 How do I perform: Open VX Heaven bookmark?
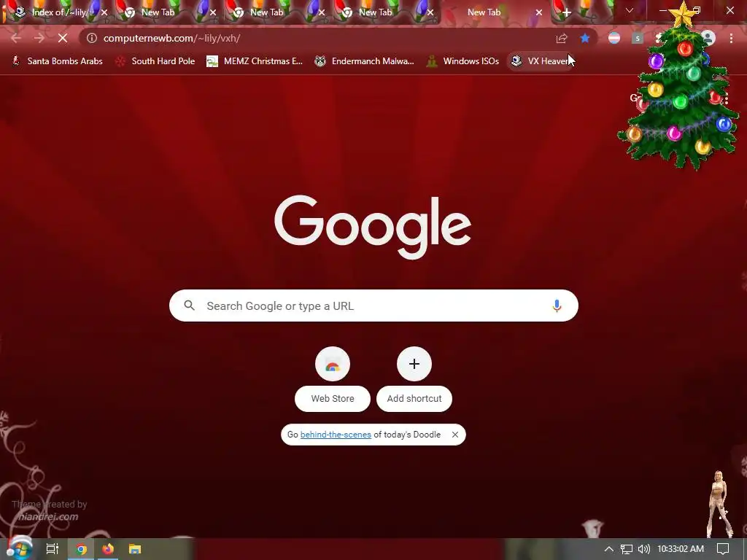(541, 61)
